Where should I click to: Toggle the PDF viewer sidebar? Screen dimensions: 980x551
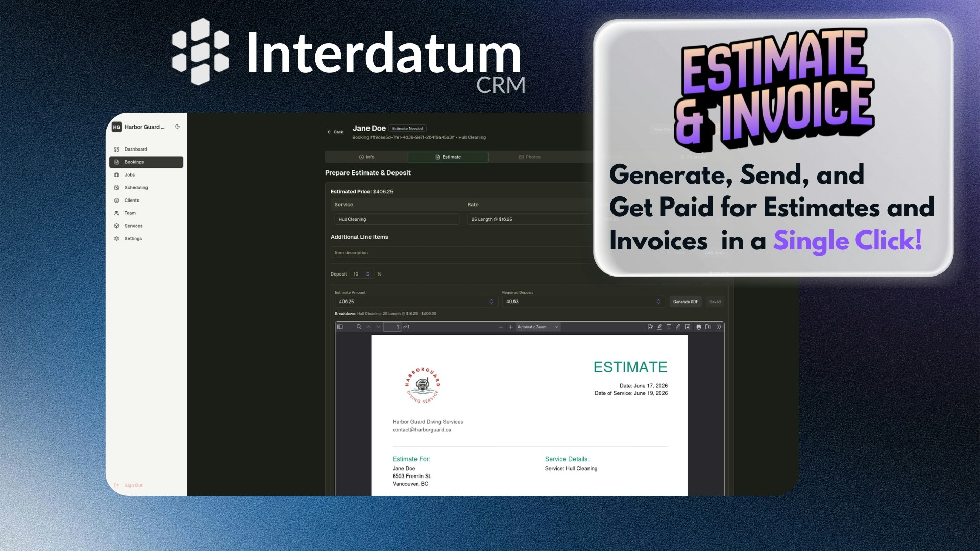[340, 327]
